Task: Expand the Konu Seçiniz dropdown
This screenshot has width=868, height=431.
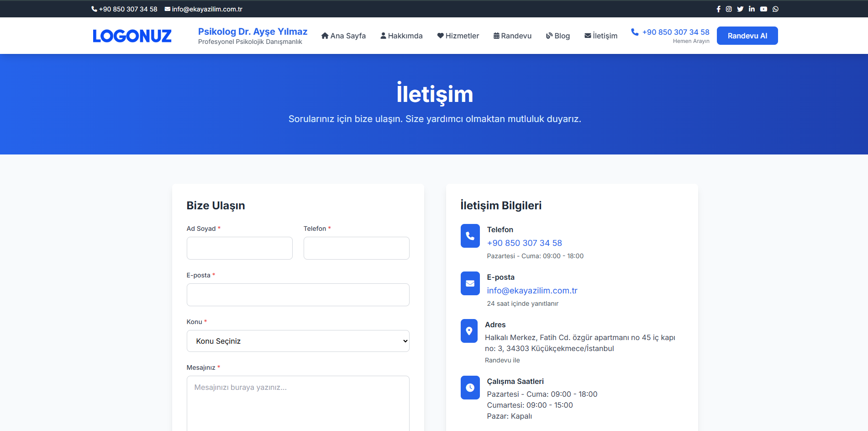Action: pos(298,341)
